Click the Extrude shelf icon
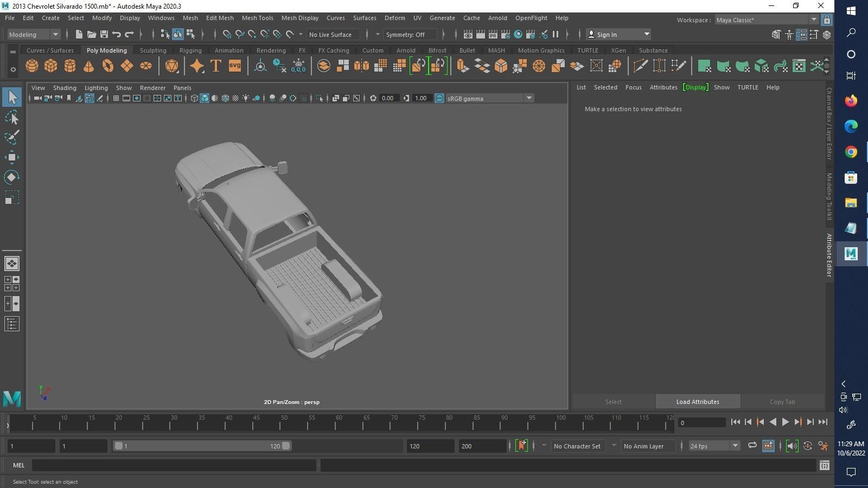 [x=463, y=66]
